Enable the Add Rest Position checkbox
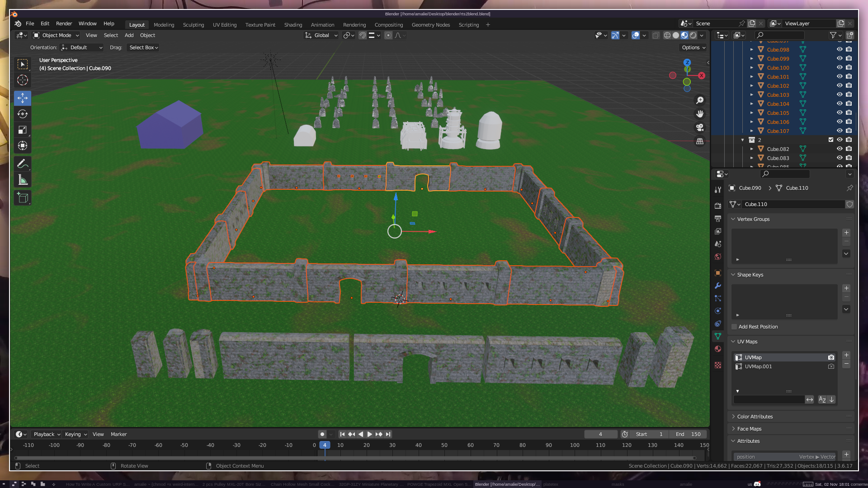Screen dimensions: 868x488 (x=734, y=327)
